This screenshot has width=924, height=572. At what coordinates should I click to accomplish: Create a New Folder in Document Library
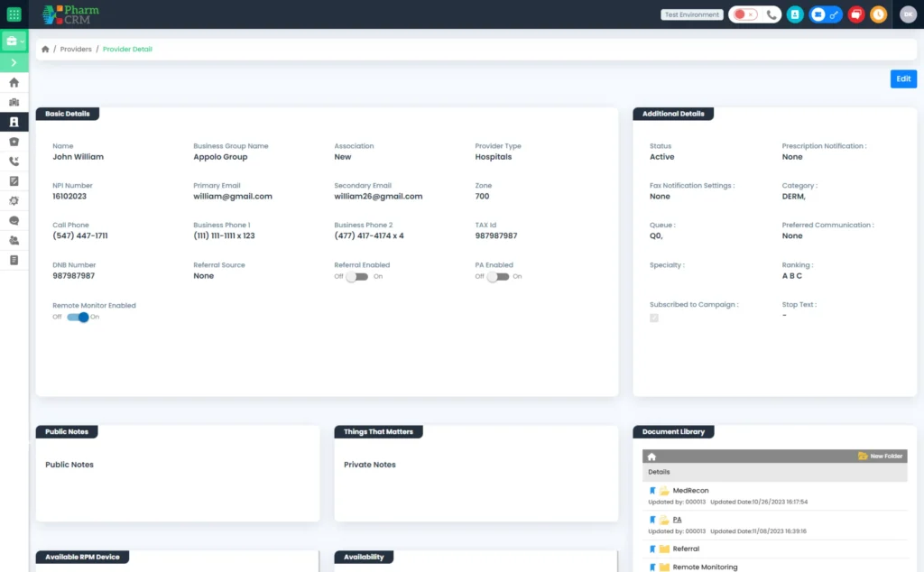click(x=880, y=457)
